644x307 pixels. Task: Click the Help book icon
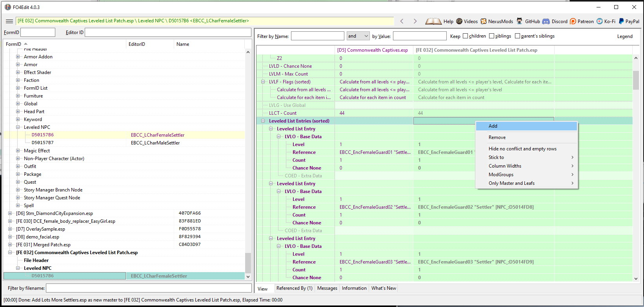click(433, 21)
